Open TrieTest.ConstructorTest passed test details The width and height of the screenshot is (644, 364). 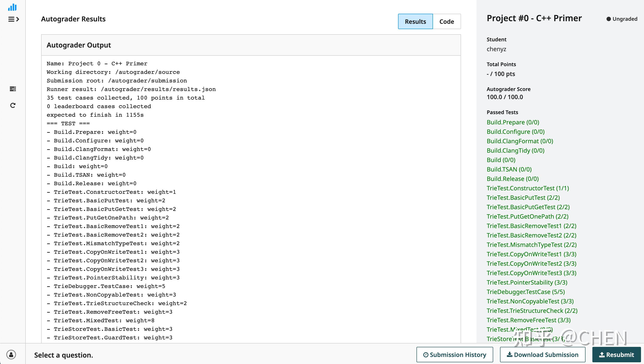527,188
